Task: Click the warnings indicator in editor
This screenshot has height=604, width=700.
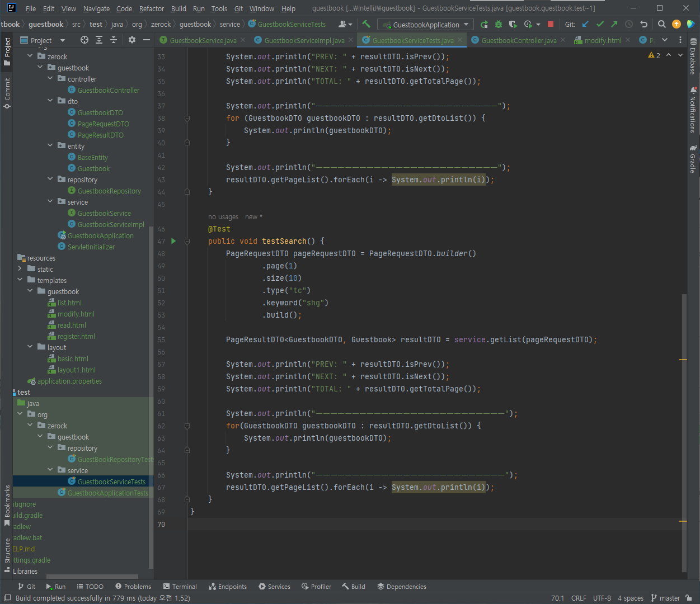Action: tap(654, 55)
